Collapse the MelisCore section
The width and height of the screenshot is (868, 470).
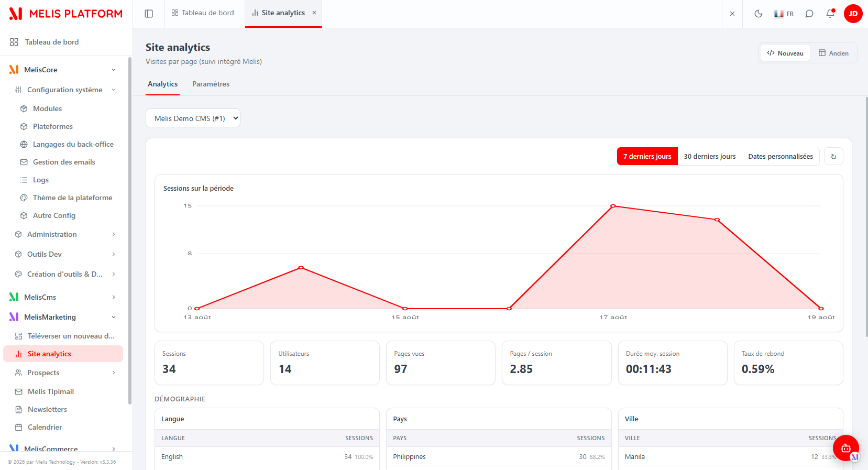click(x=114, y=70)
